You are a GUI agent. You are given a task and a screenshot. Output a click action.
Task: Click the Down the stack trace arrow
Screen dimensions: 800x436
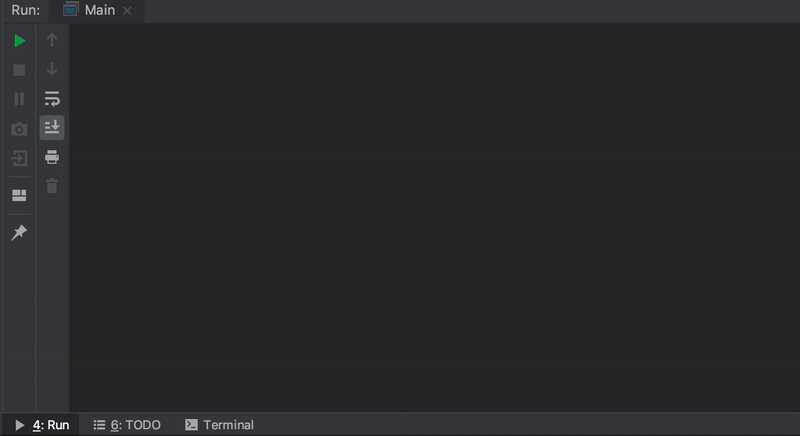52,69
